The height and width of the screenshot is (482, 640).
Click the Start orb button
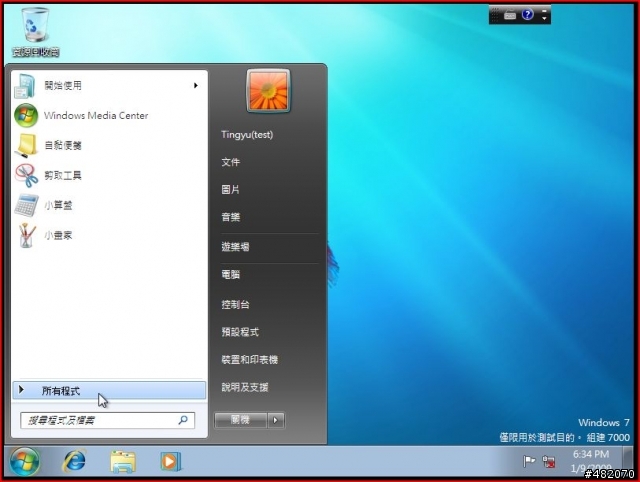pyautogui.click(x=25, y=462)
